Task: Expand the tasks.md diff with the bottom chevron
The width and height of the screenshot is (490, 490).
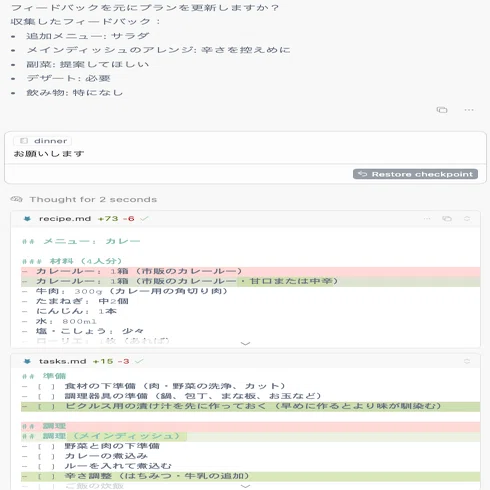Action: coord(245,486)
